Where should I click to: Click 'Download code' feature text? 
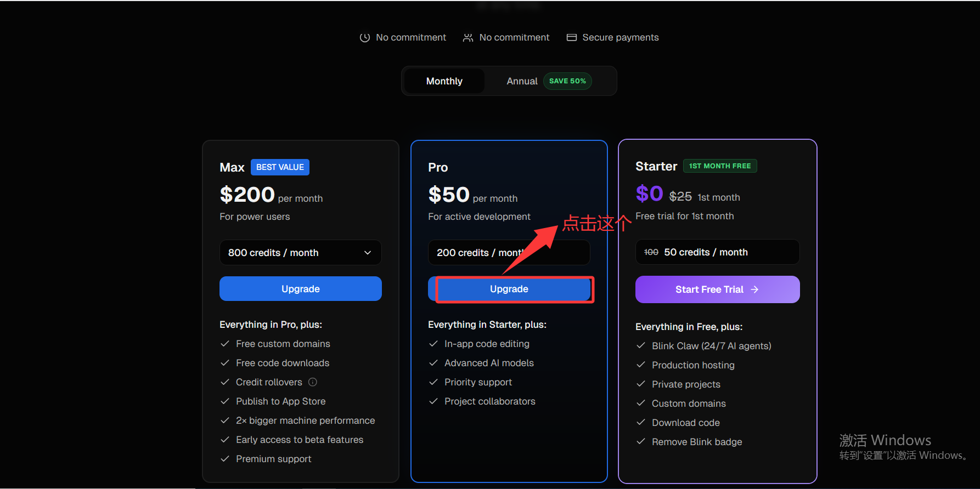tap(686, 423)
